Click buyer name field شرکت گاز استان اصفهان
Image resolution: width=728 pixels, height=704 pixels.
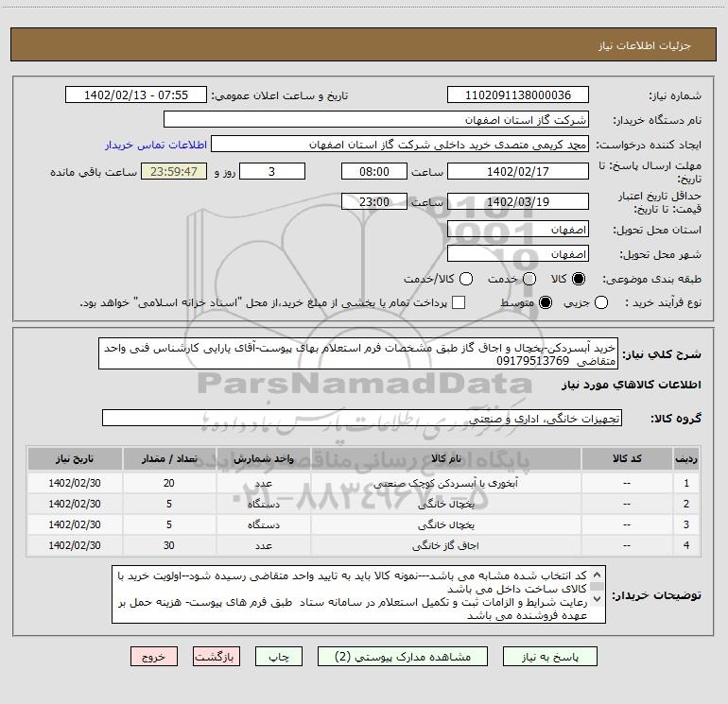pos(376,120)
